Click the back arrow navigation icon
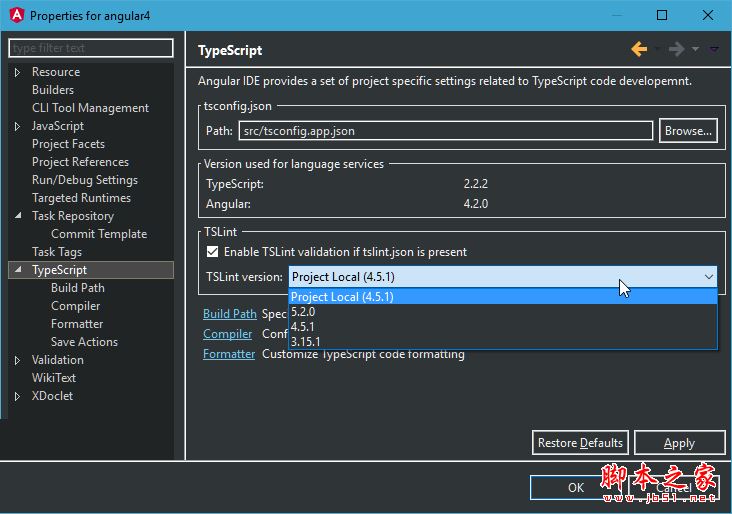 click(x=639, y=49)
